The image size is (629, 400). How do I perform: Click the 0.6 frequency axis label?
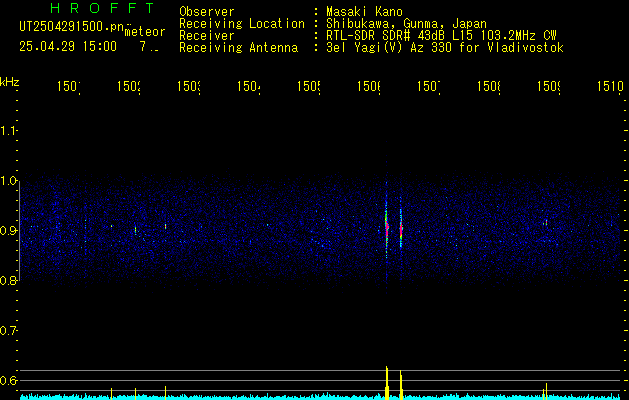coord(8,380)
